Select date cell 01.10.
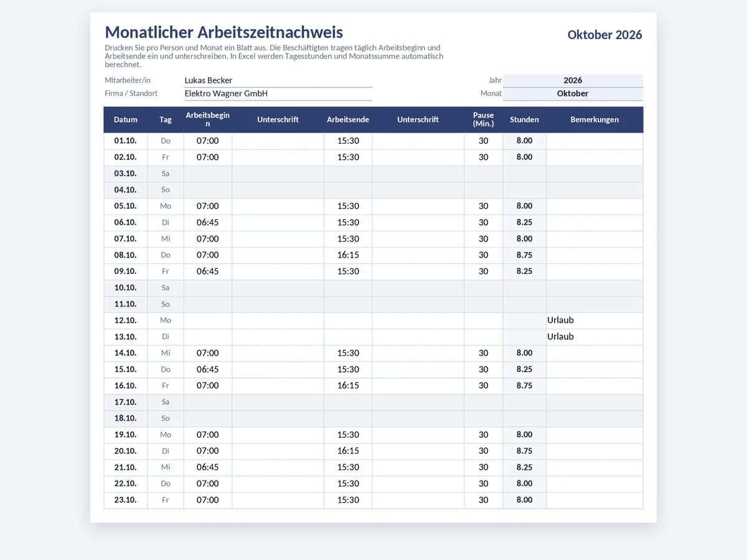 (126, 141)
